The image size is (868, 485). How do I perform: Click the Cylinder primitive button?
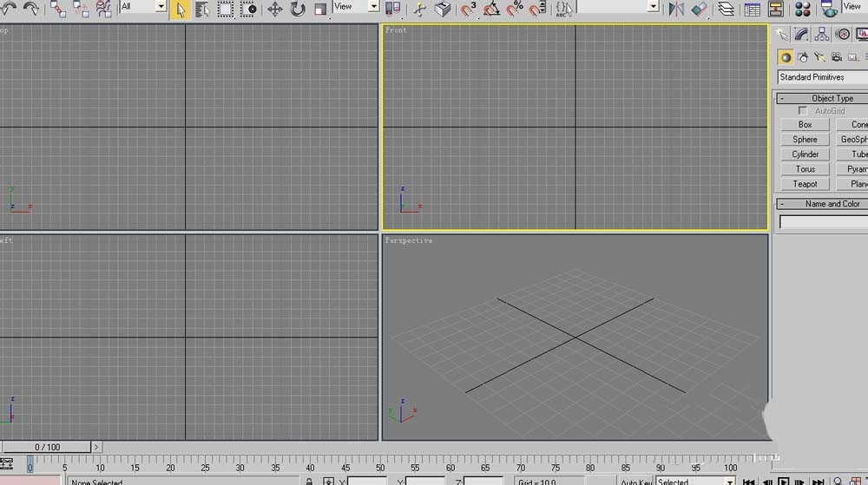pyautogui.click(x=805, y=154)
